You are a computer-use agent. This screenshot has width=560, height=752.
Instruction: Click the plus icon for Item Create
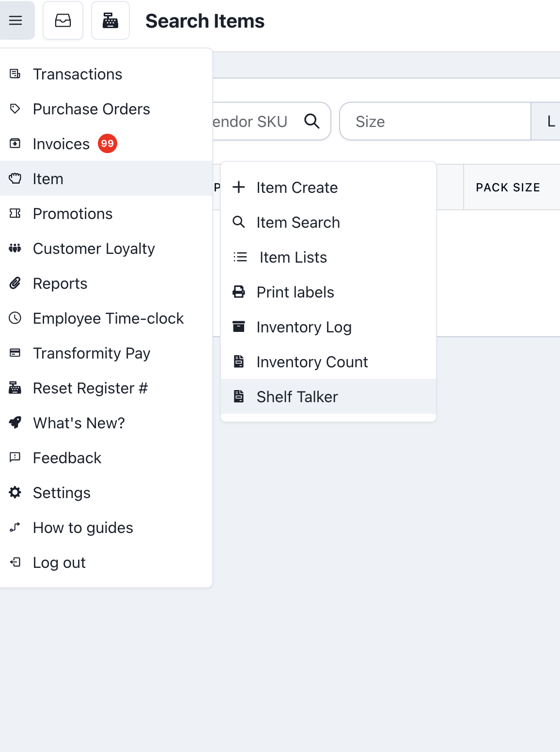pos(239,187)
